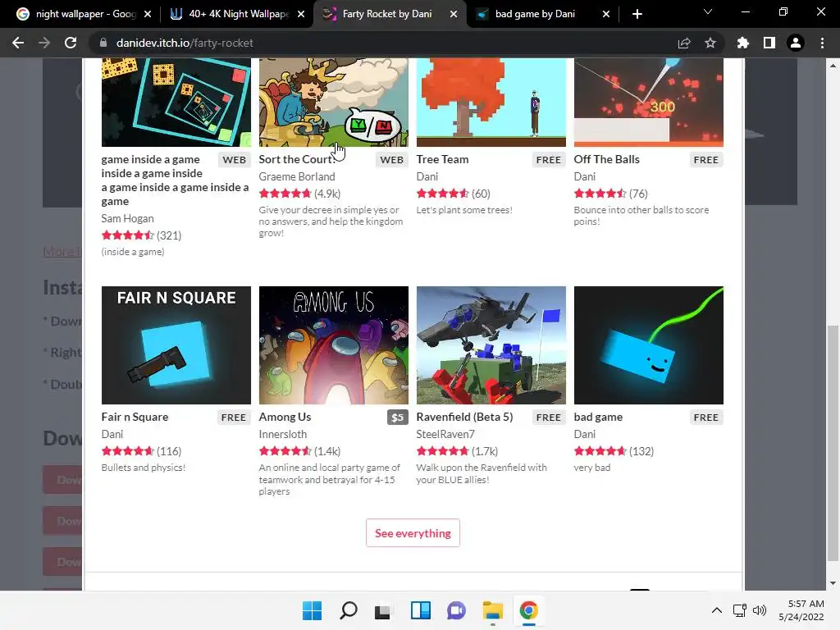Close the 40+ 4K Night Wallpaper tab
The image size is (840, 630).
(x=301, y=14)
